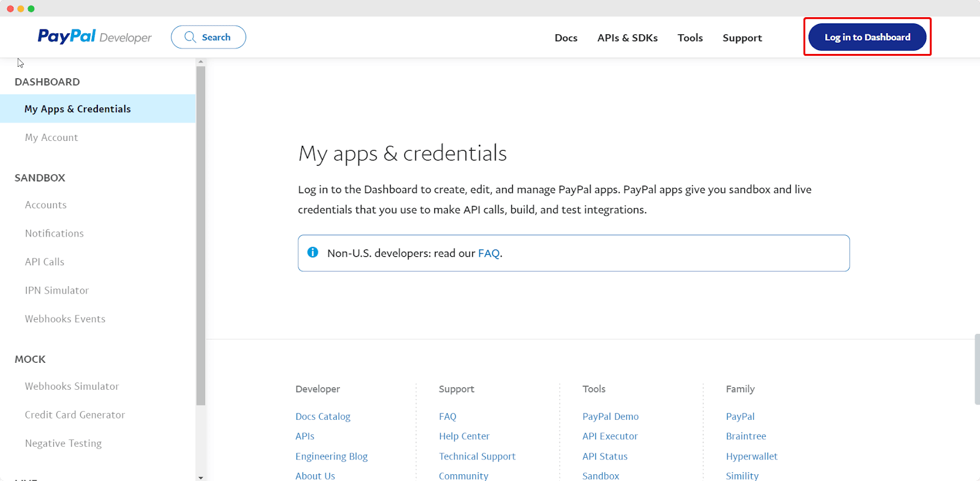Screen dimensions: 980x481
Task: Open About Us footer link
Action: (315, 475)
